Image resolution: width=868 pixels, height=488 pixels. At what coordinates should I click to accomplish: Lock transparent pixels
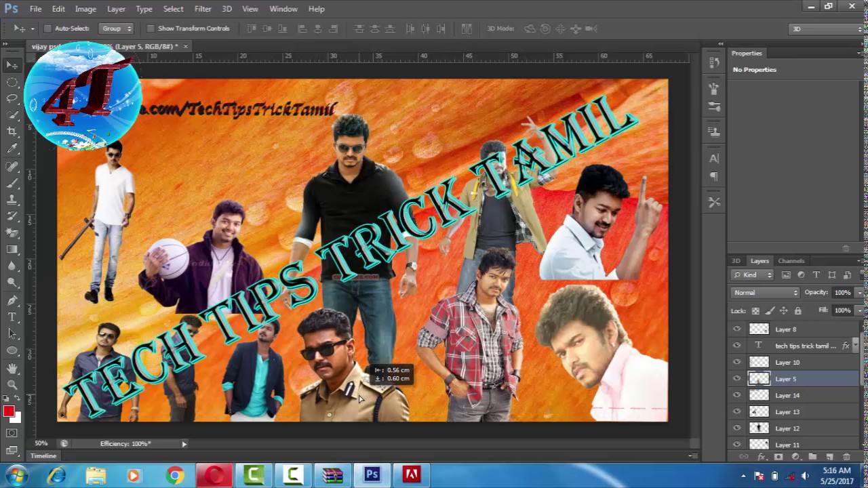755,310
